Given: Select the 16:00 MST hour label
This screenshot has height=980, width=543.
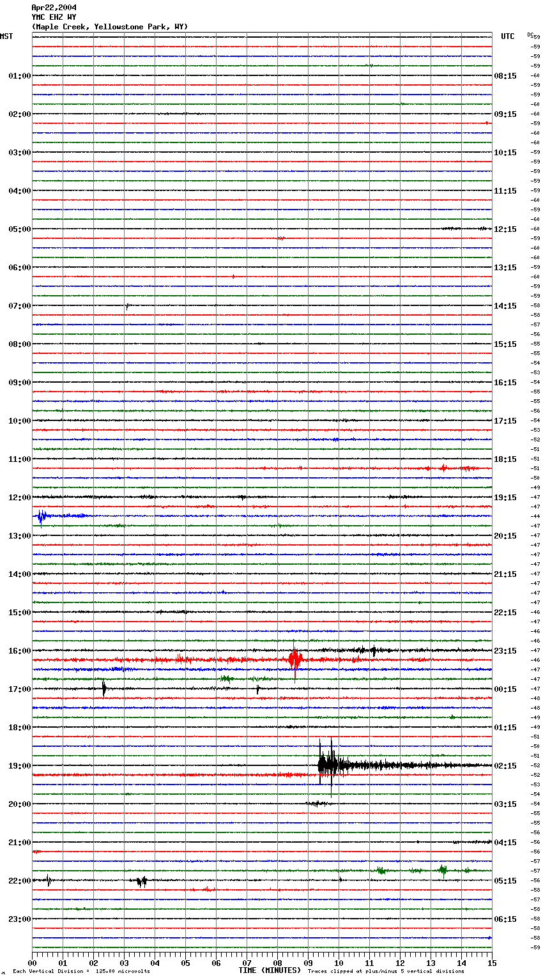Looking at the screenshot, I should point(20,651).
